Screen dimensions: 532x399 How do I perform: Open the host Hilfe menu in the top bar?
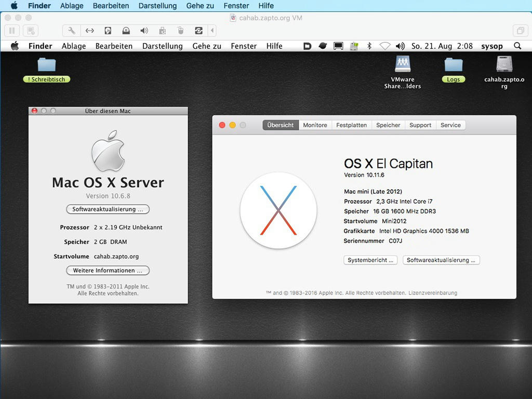tap(266, 6)
